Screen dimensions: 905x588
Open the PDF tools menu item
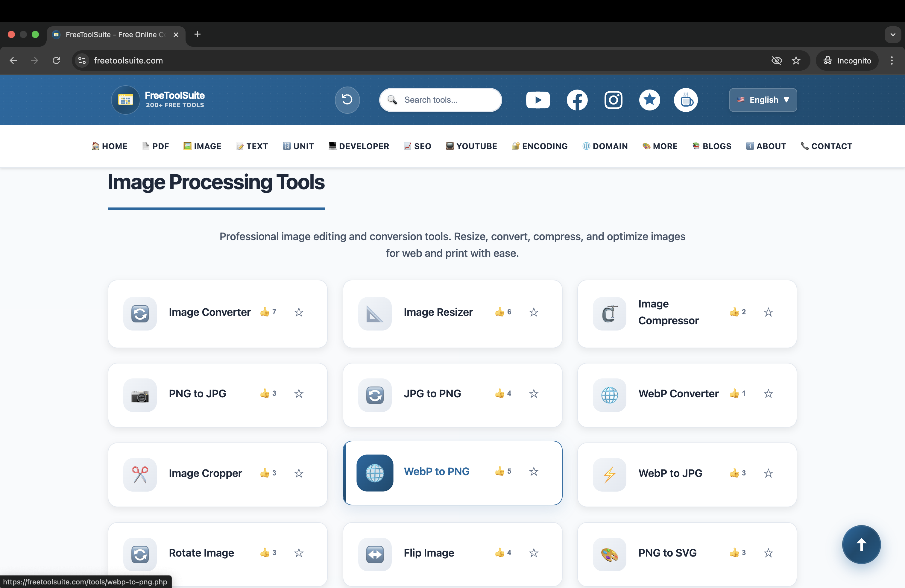point(156,146)
